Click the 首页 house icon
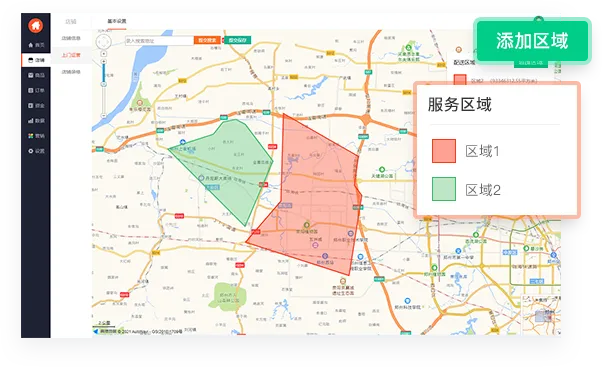 (31, 45)
